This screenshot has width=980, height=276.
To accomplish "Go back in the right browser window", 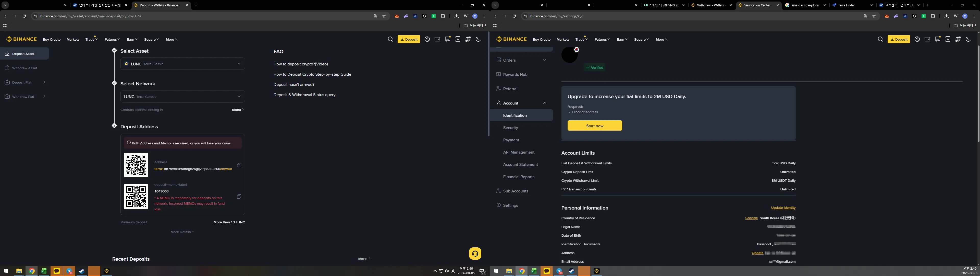I will [496, 16].
